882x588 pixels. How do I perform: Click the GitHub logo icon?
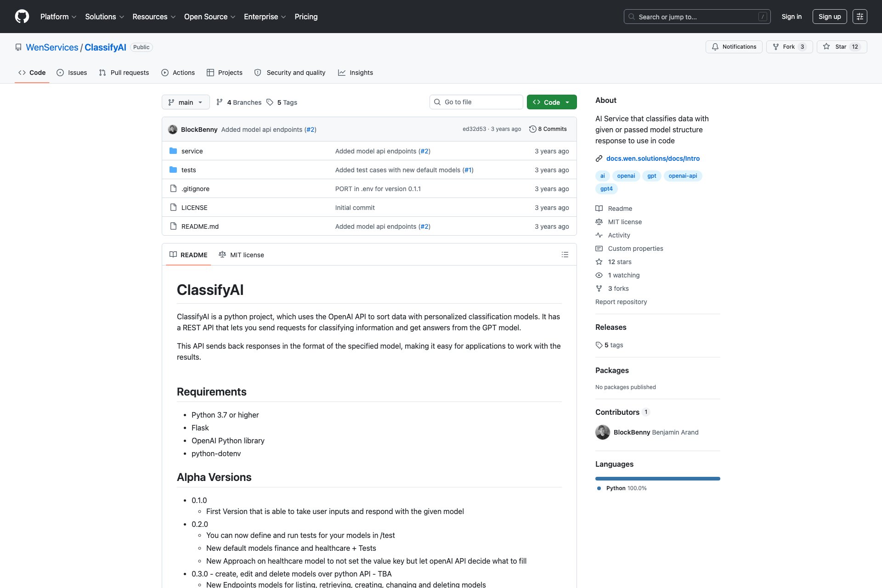pos(22,17)
